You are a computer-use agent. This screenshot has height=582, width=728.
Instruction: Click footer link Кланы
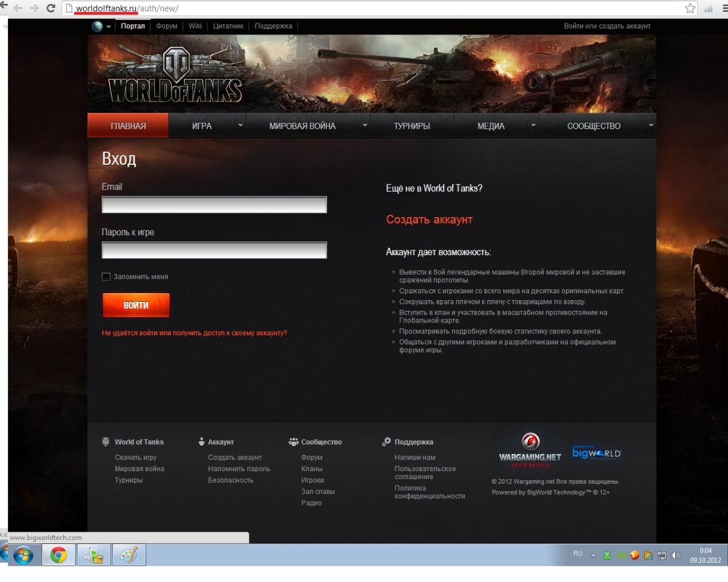coord(312,469)
